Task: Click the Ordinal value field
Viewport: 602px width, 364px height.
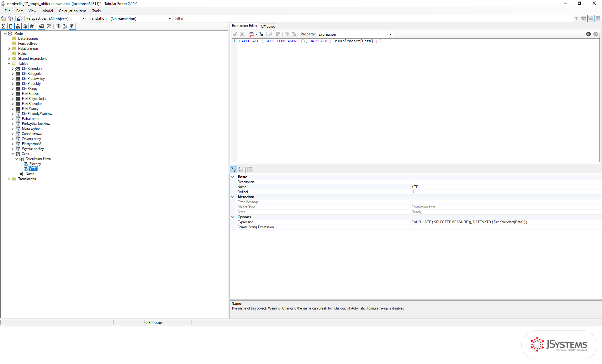Action: [x=506, y=192]
